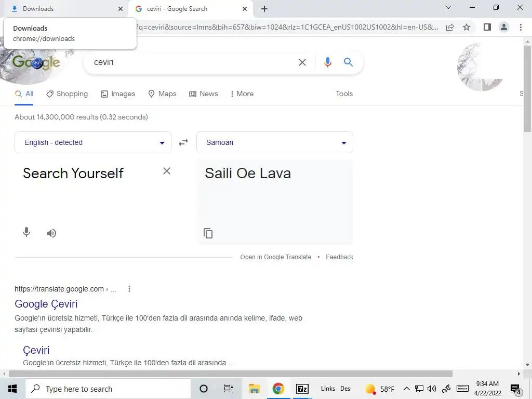The width and height of the screenshot is (532, 399).
Task: Click the Google doodle logo
Action: [x=36, y=62]
